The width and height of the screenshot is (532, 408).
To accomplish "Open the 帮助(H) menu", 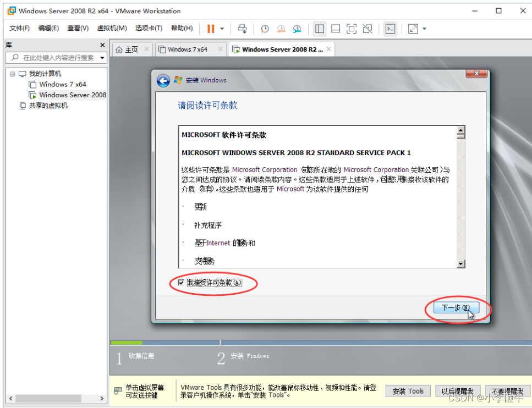I will (x=182, y=28).
